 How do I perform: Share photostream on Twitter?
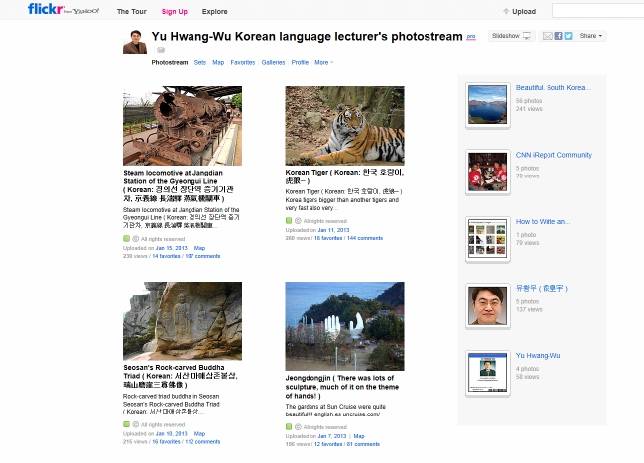568,36
